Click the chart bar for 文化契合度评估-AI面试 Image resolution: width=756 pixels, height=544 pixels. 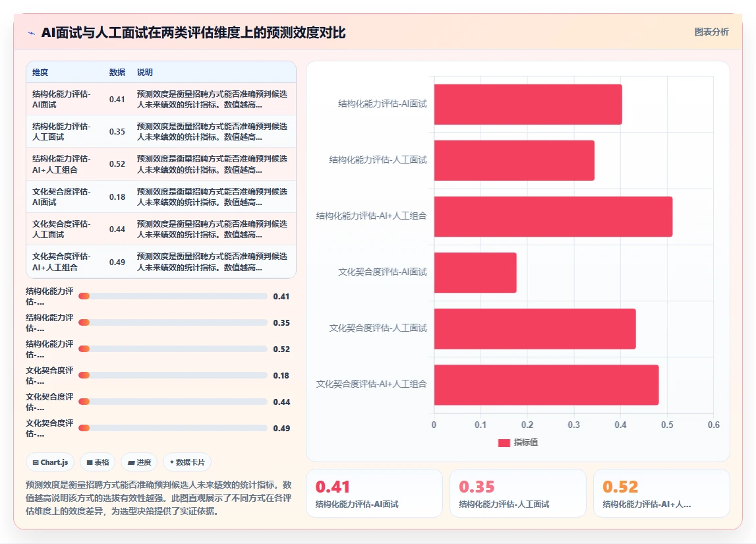tap(475, 272)
